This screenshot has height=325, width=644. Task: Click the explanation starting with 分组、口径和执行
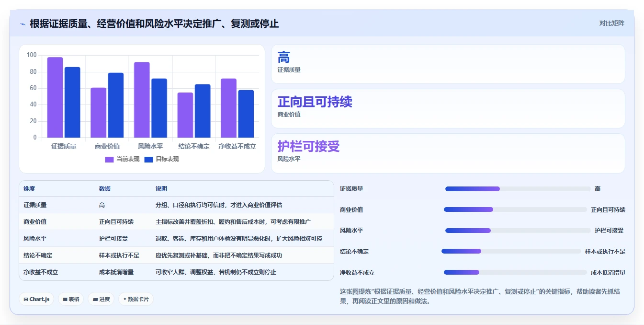click(219, 205)
